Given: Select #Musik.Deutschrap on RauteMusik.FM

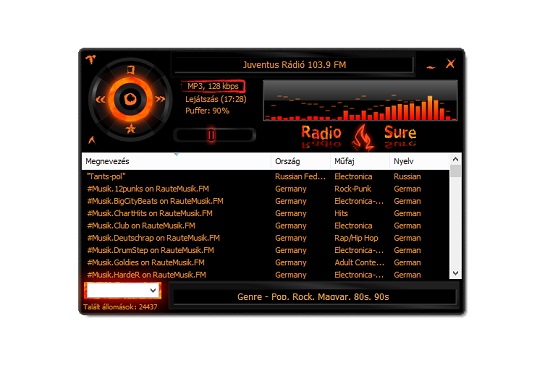Looking at the screenshot, I should coord(266,238).
